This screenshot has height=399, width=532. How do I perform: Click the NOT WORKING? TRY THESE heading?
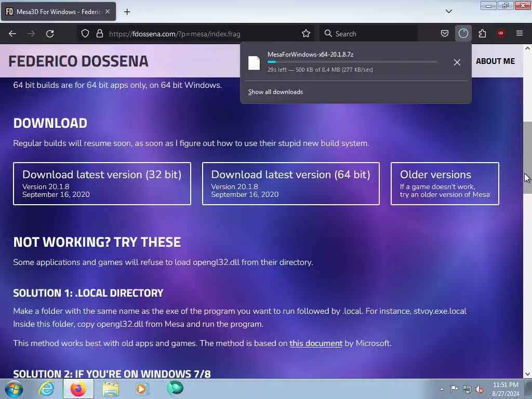click(x=97, y=242)
